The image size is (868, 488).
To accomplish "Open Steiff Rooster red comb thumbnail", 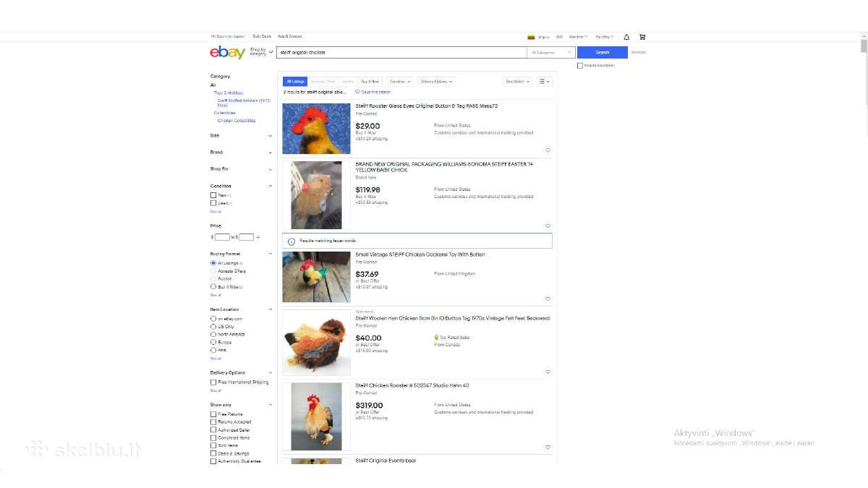I will tap(316, 129).
